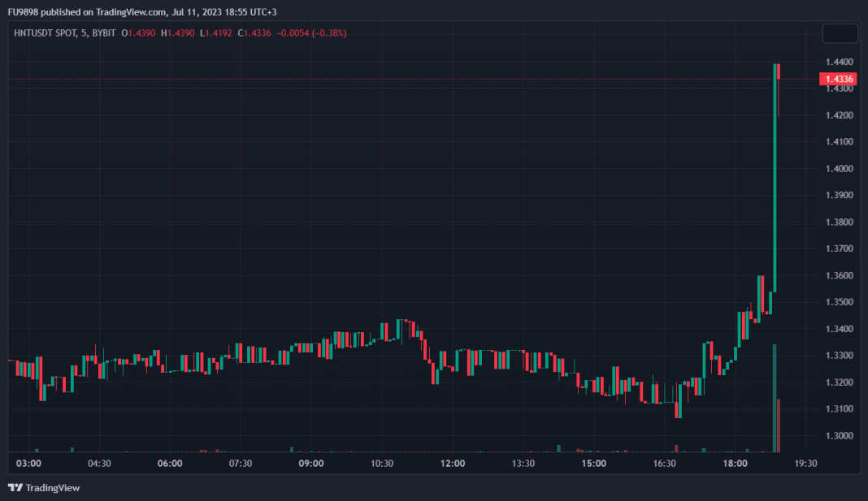Select the 18:00 time axis label
Screen dimensions: 868x501
(736, 464)
